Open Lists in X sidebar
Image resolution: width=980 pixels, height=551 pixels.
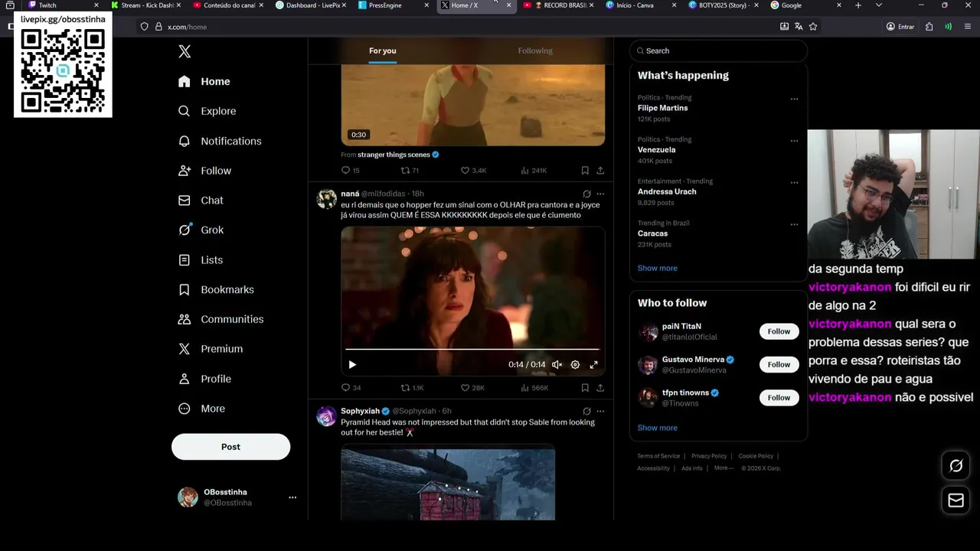click(x=201, y=260)
